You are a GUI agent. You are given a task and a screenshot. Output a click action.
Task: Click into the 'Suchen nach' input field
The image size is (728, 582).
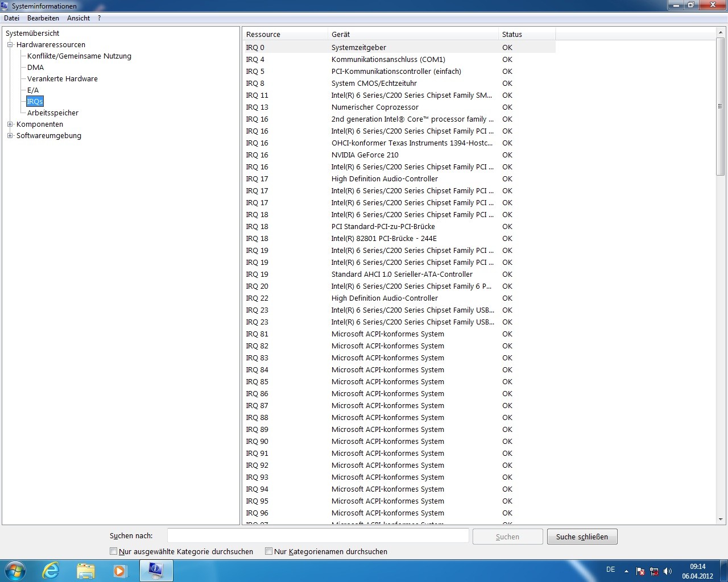[318, 536]
